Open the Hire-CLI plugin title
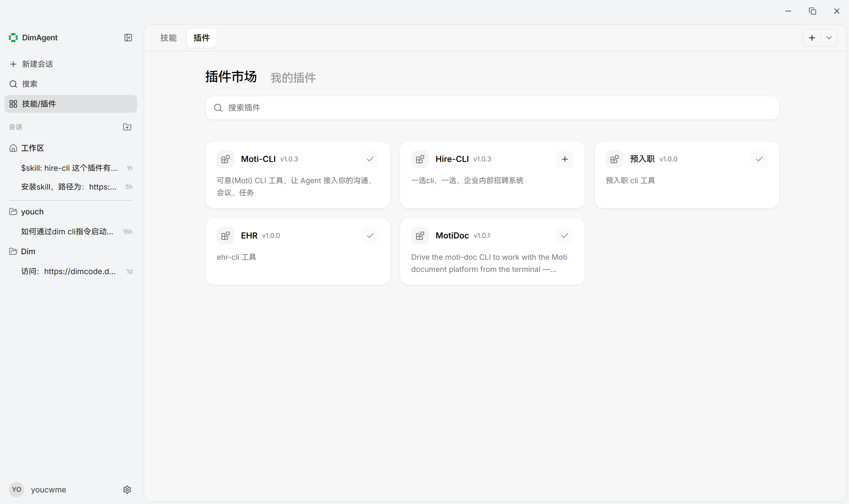 click(x=452, y=159)
